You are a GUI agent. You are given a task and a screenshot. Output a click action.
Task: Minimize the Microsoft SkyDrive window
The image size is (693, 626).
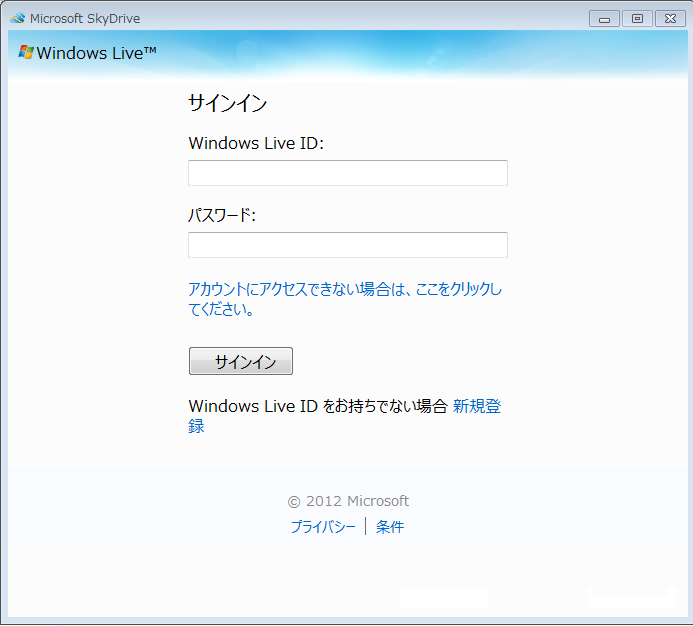click(604, 19)
